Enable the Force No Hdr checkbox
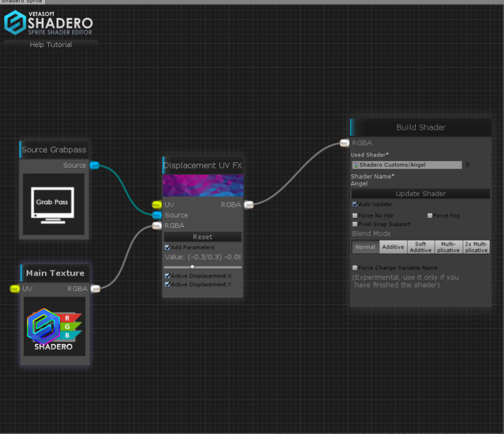Image resolution: width=504 pixels, height=434 pixels. pyautogui.click(x=355, y=215)
